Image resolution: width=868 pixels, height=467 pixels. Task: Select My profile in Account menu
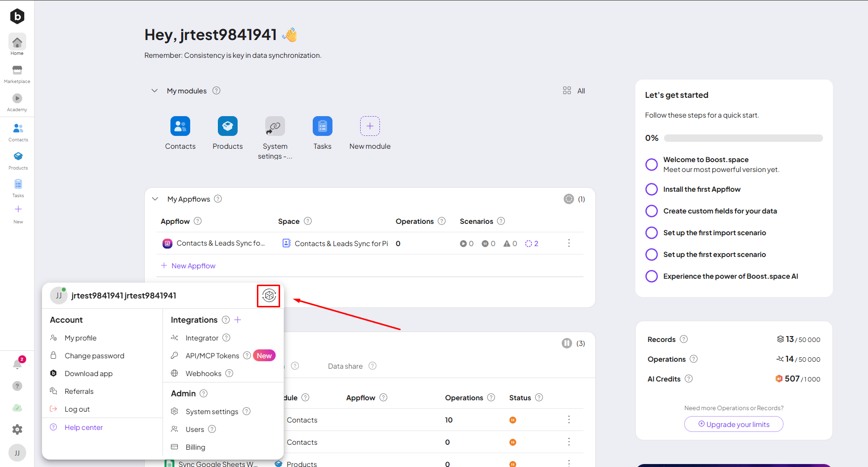point(81,338)
